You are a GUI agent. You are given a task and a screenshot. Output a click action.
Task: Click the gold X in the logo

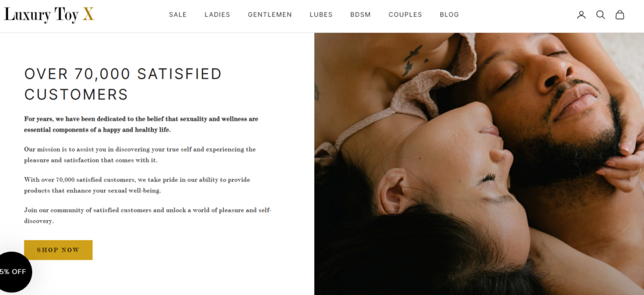(x=88, y=14)
